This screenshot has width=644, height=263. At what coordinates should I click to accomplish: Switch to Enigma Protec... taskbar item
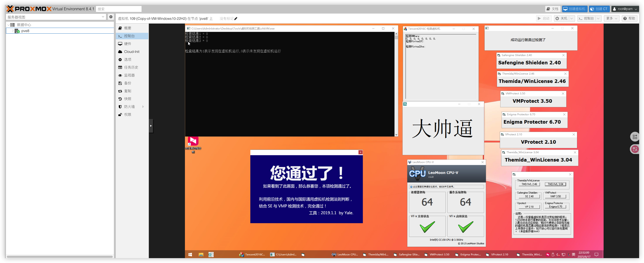tap(468, 255)
